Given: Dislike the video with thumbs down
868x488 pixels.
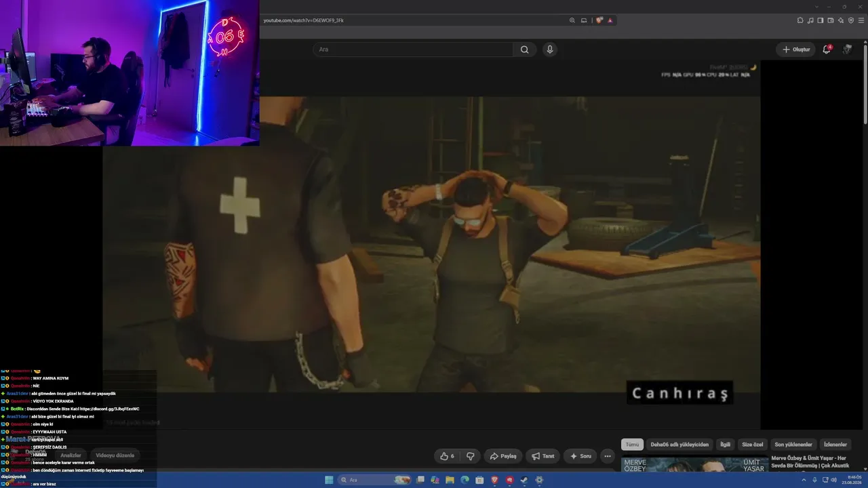Looking at the screenshot, I should (x=471, y=456).
